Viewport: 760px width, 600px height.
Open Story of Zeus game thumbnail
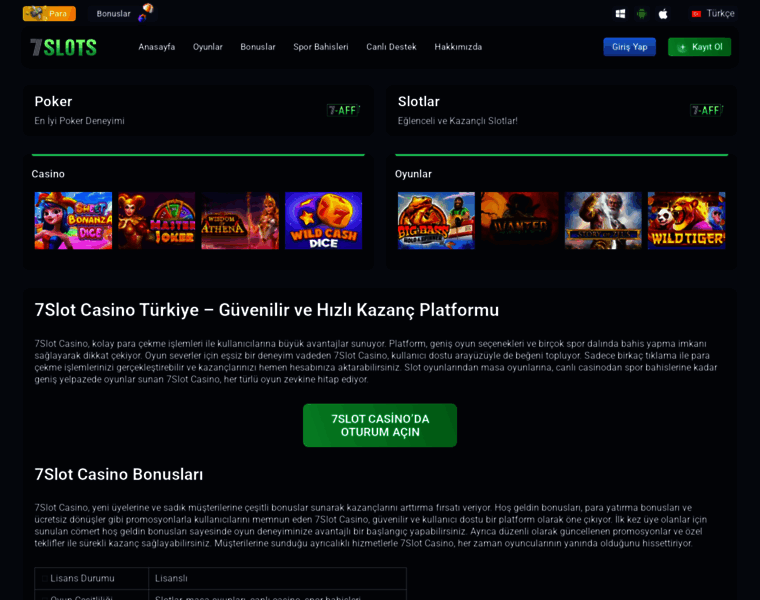click(x=603, y=221)
